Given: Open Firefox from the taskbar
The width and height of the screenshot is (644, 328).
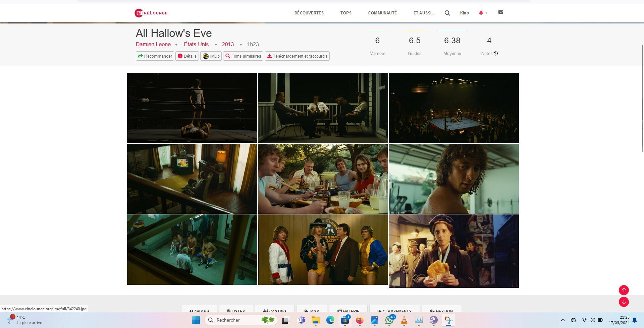Looking at the screenshot, I should [360, 320].
